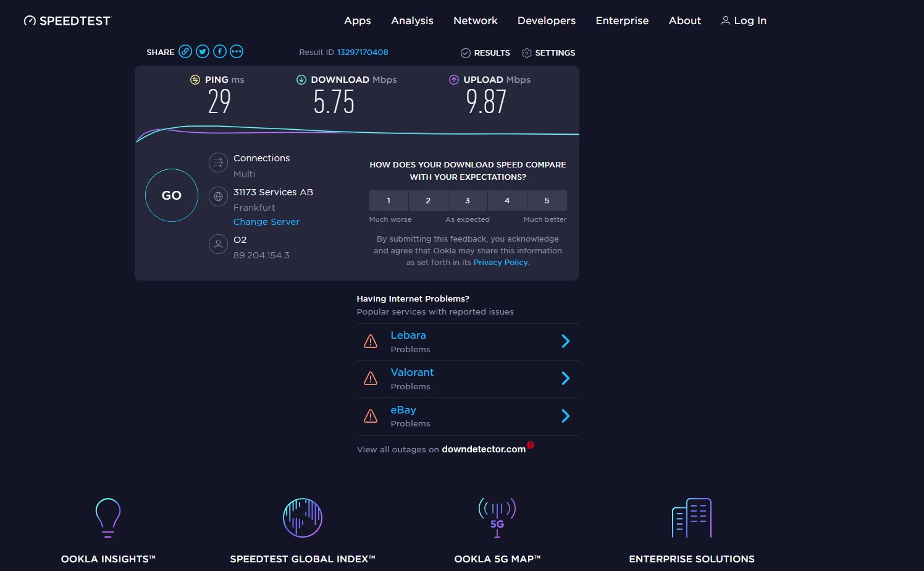This screenshot has width=924, height=571.
Task: Expand the Valorant problems entry chevron
Action: pos(565,379)
